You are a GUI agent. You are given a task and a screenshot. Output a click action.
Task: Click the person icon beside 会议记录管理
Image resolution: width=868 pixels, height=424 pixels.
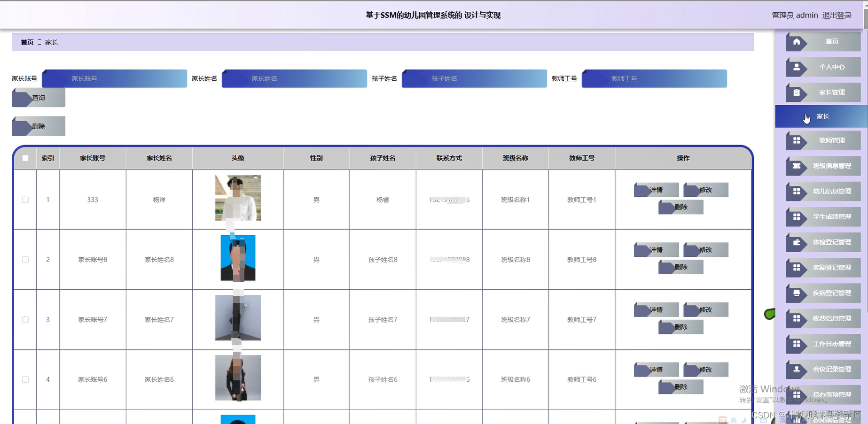[x=797, y=369]
